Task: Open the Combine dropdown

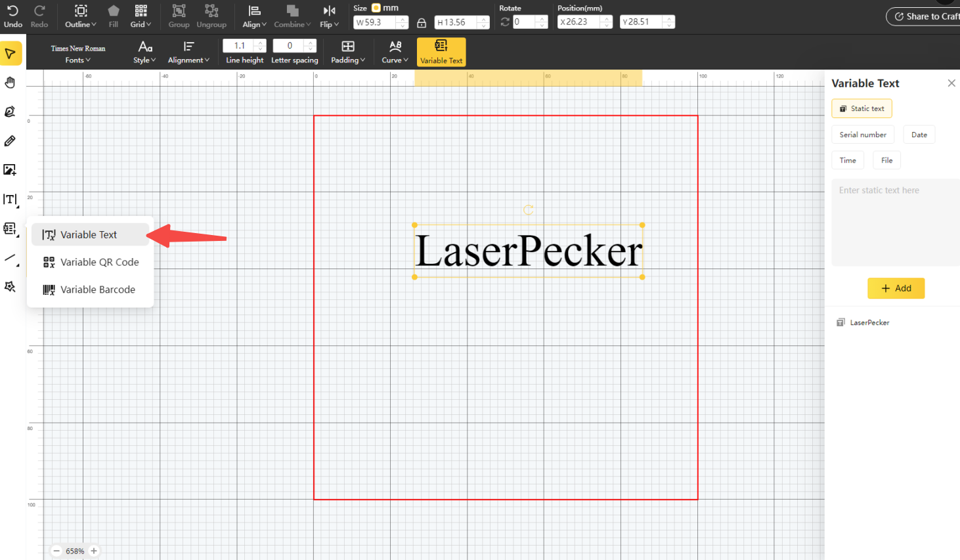Action: [x=292, y=16]
